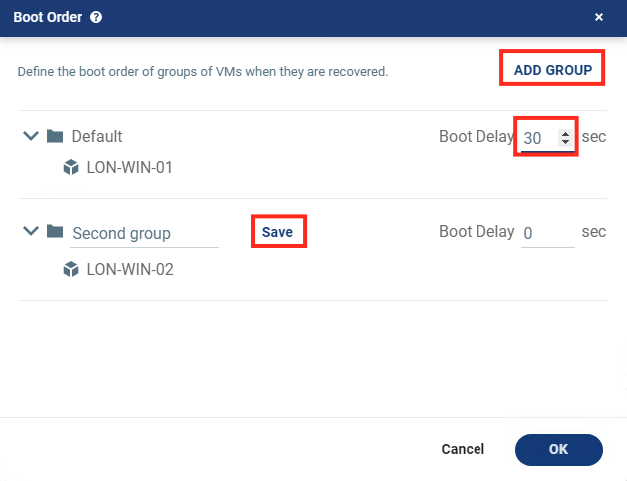Click the Boot Order help icon
This screenshot has width=627, height=481.
[x=96, y=17]
